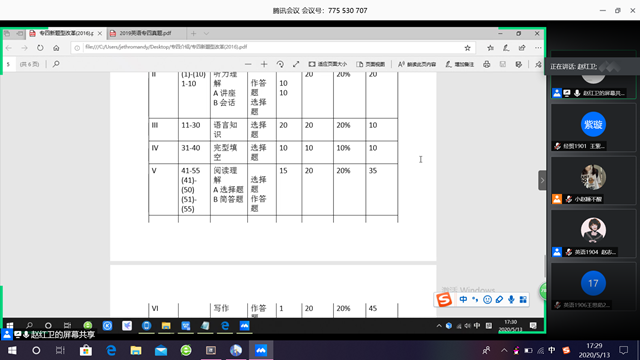Open a new tab with the plus button
Screen dimensions: 640x360
193,33
